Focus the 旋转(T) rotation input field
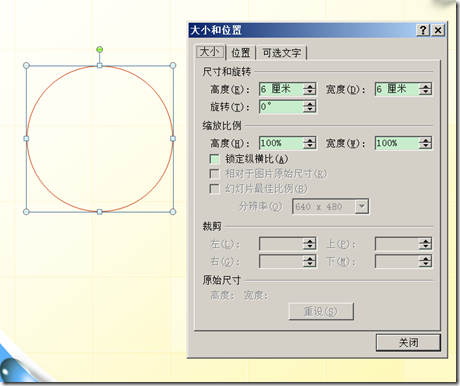This screenshot has width=460, height=386. point(281,107)
